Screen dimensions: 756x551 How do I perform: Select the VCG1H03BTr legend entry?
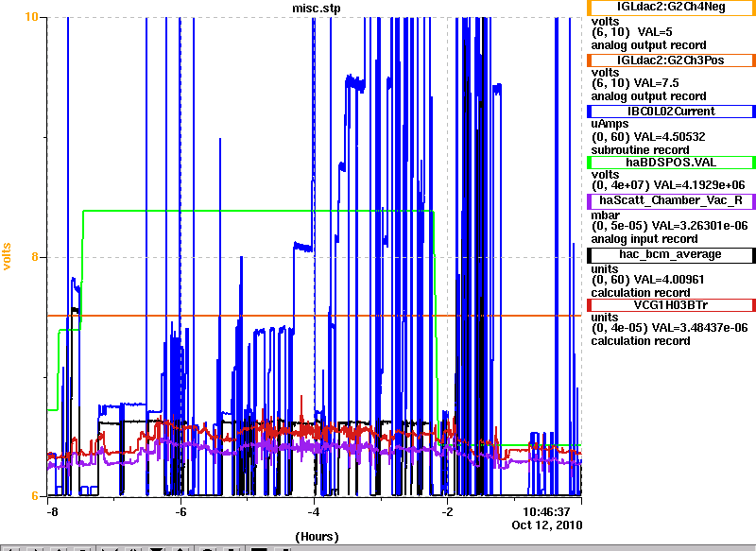(671, 305)
